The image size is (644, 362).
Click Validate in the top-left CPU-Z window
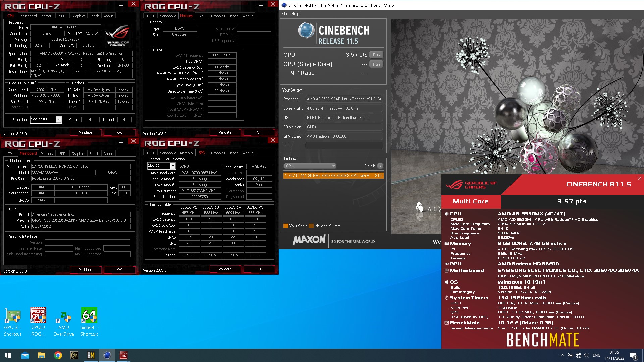pyautogui.click(x=86, y=132)
